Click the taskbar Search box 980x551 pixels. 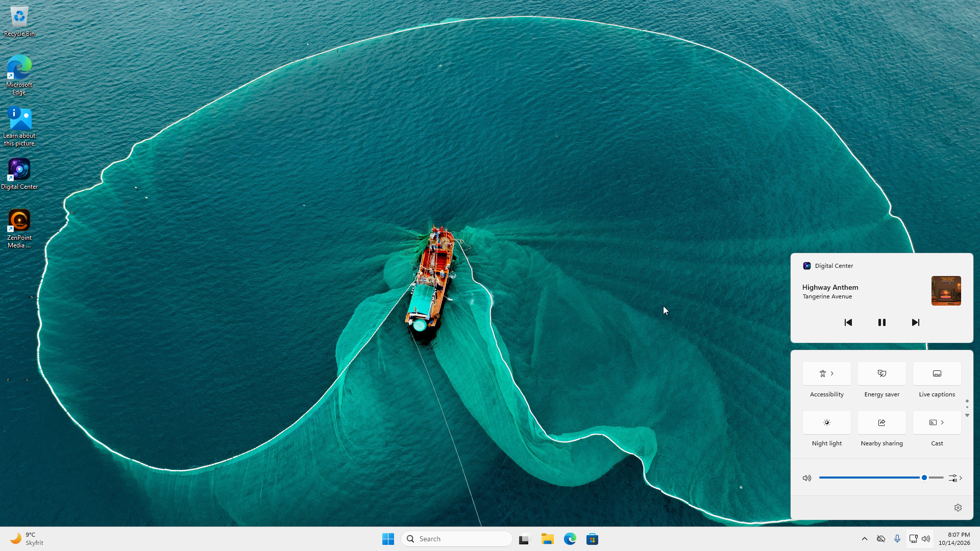coord(457,539)
